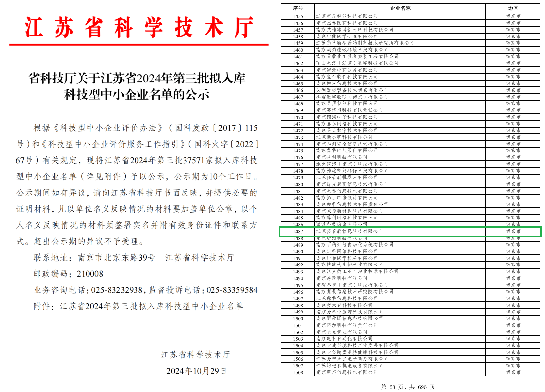Click company 南京海源中药饮片有限公司

(347, 70)
